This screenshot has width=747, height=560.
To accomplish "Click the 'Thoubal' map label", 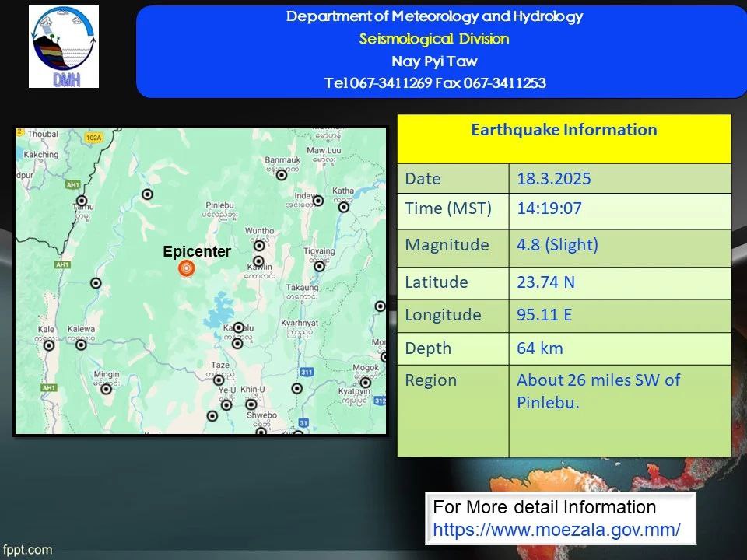I will pos(43,134).
